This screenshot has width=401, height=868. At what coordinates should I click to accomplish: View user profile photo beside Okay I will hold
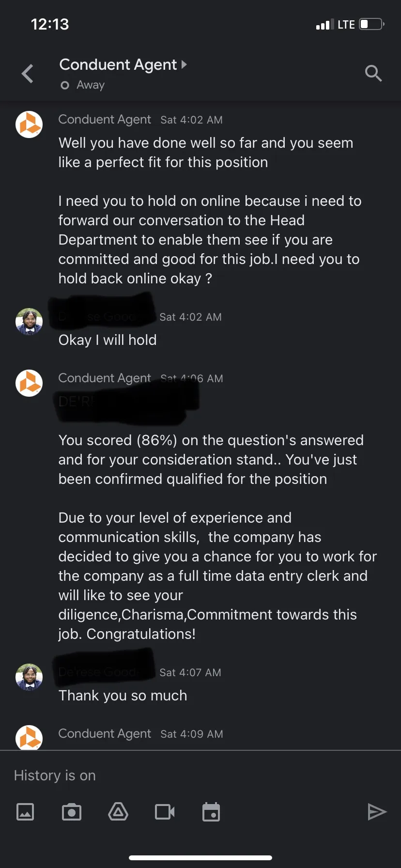point(29,322)
